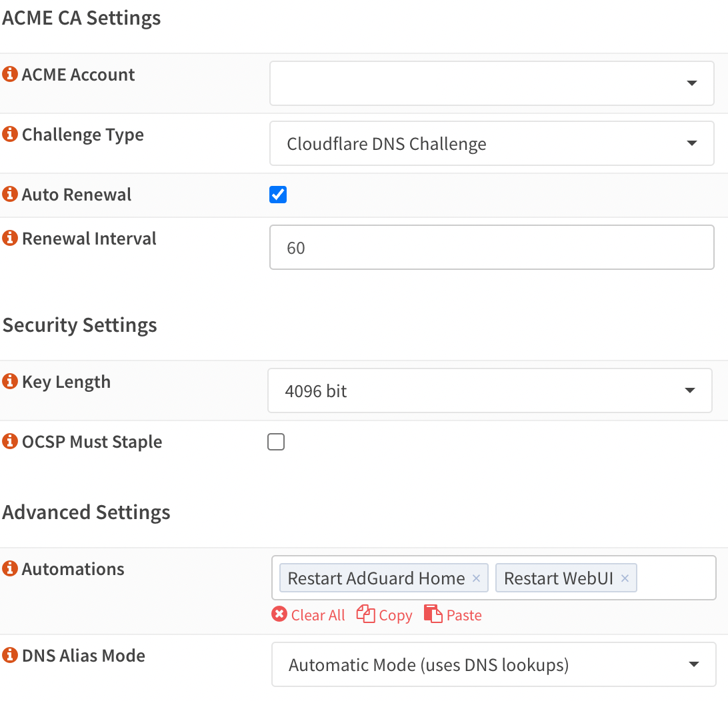Click the info icon beside ACME Account
The image size is (728, 701).
click(x=9, y=74)
